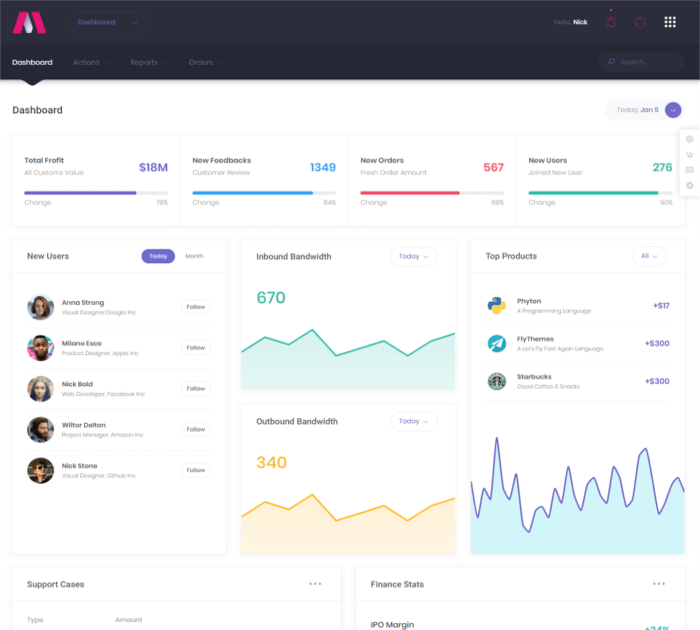
Task: Click the circular icon beside the bell
Action: [641, 22]
